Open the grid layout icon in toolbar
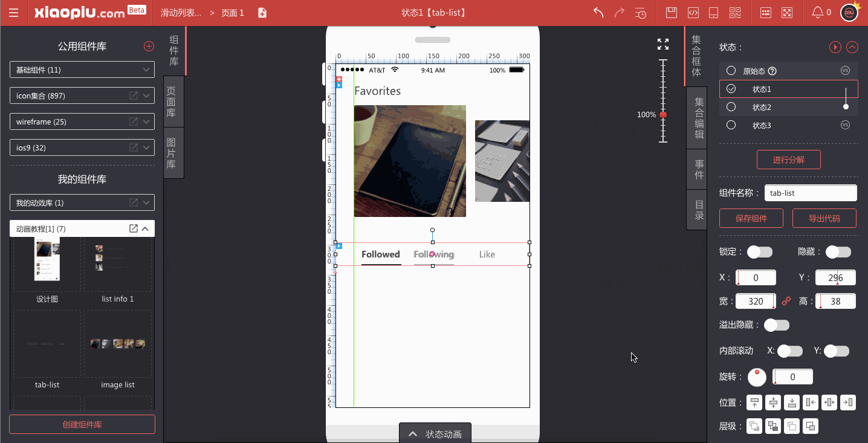 (766, 13)
